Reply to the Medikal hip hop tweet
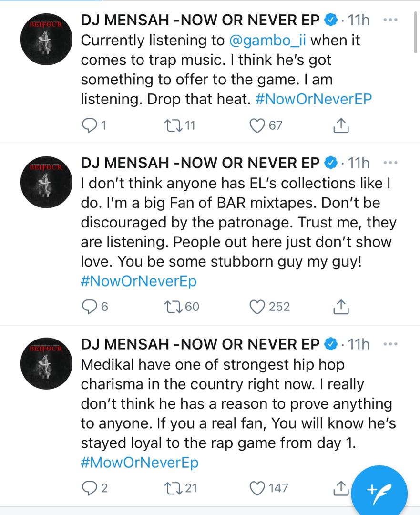This screenshot has width=420, height=515. (89, 488)
